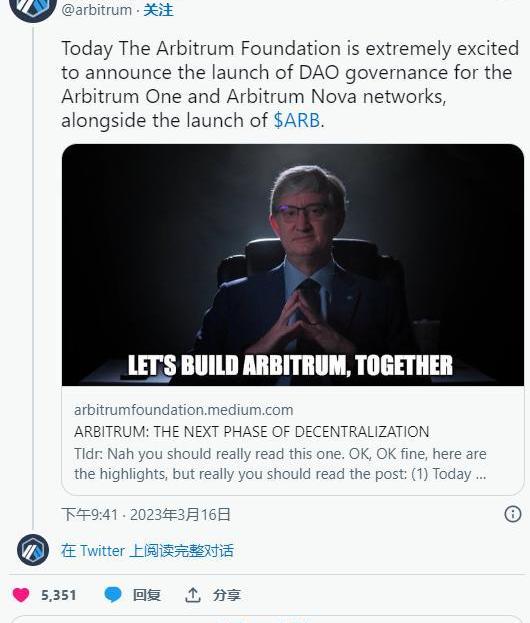Visit arbitrumfoundation.medium.com domain link
This screenshot has width=530, height=623.
tap(184, 410)
